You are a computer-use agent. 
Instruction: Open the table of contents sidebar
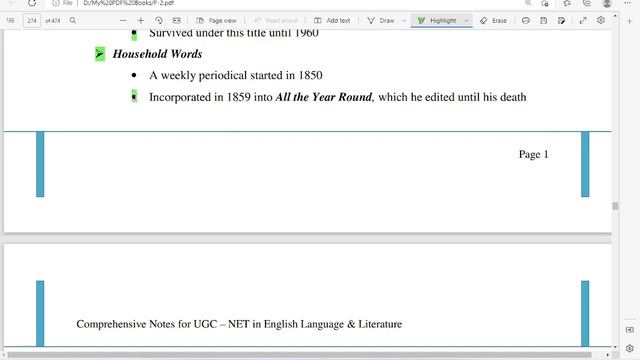(x=11, y=20)
